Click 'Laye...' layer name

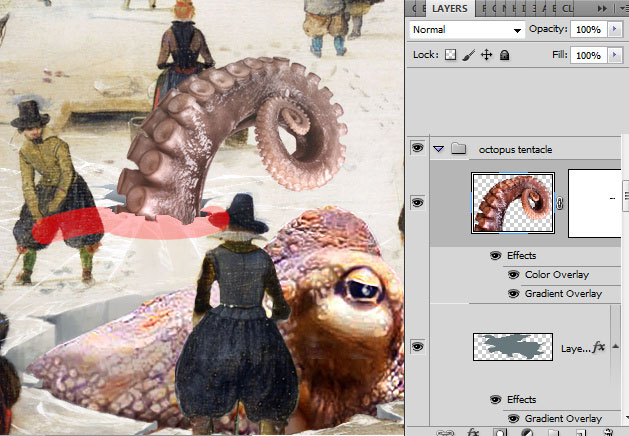coord(576,349)
